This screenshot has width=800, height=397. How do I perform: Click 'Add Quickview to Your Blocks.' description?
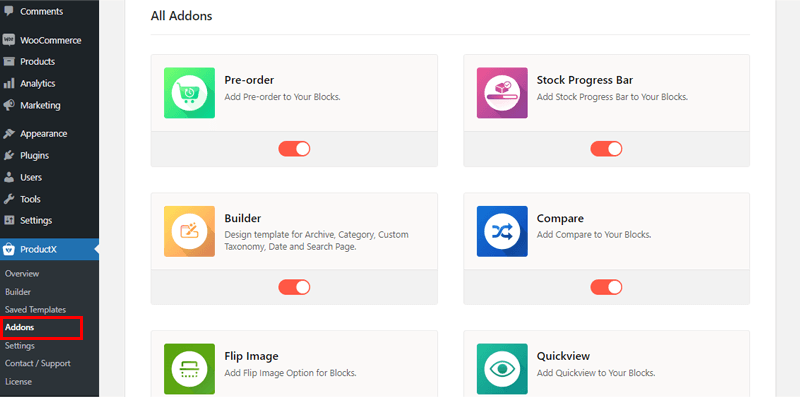596,373
